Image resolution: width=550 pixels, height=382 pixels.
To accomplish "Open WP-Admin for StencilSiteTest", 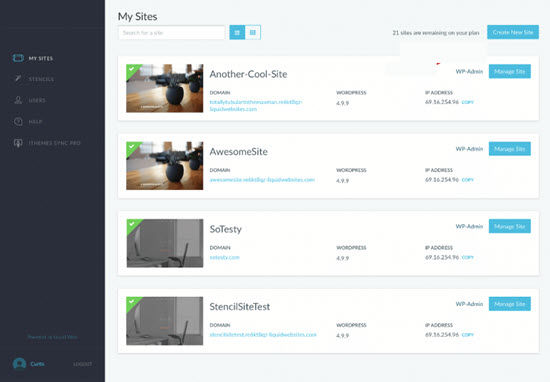I will (x=469, y=304).
